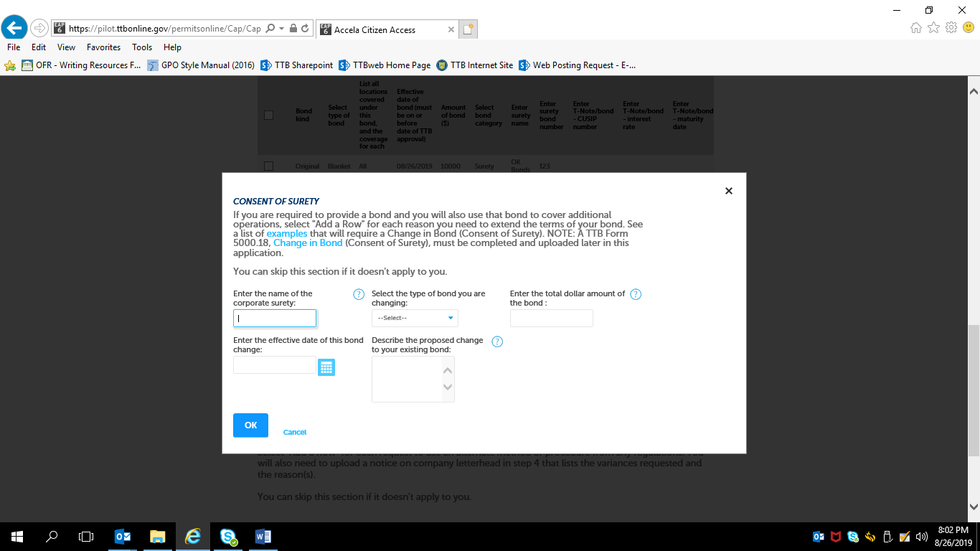Open help for corporate surety name field
The image size is (980, 551).
359,294
